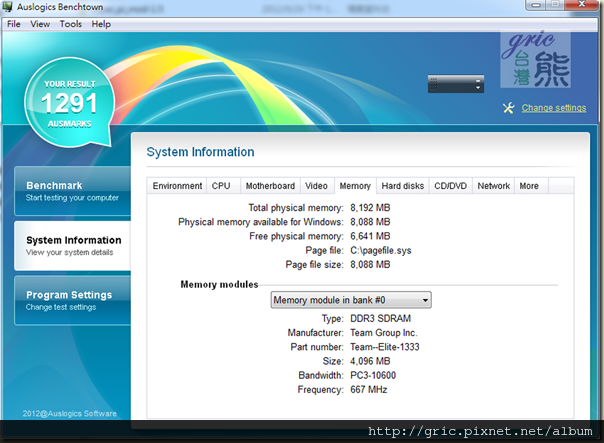This screenshot has height=443, width=604.
Task: Click the wrench icon beside Change settings
Action: pyautogui.click(x=508, y=108)
